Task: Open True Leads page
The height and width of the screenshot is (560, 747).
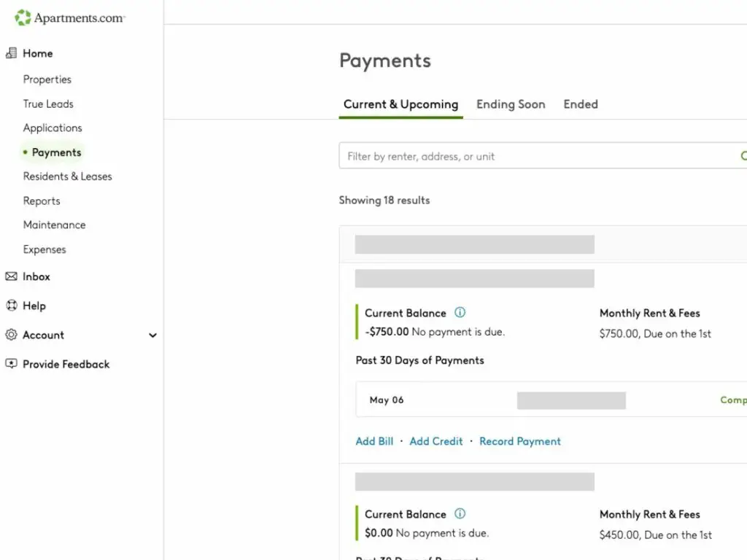Action: point(48,104)
